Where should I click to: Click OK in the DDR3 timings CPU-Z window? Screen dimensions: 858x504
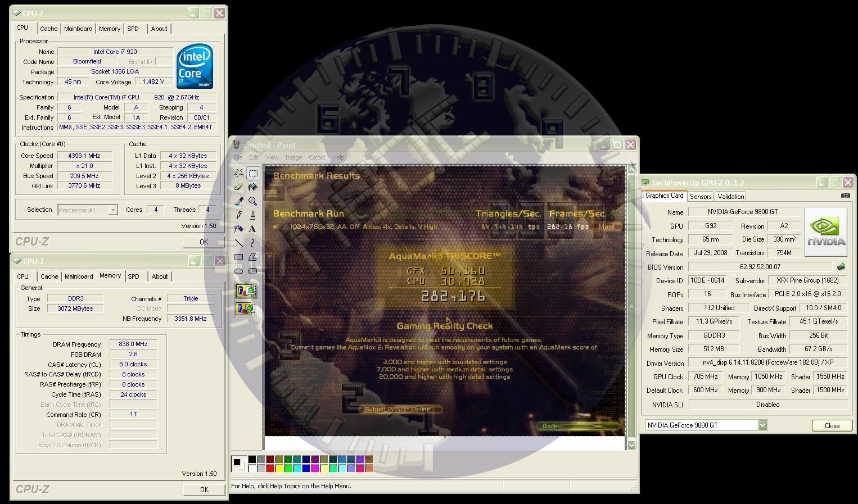[x=204, y=490]
